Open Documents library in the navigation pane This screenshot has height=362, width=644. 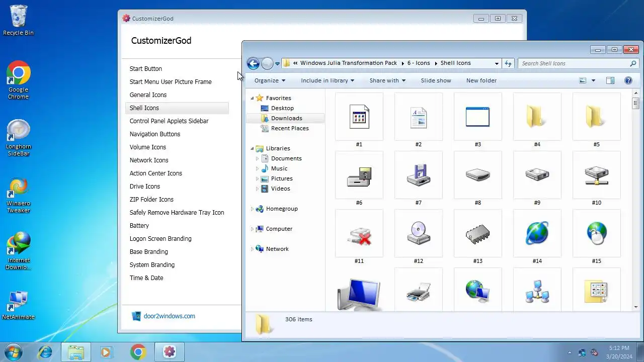click(x=286, y=158)
